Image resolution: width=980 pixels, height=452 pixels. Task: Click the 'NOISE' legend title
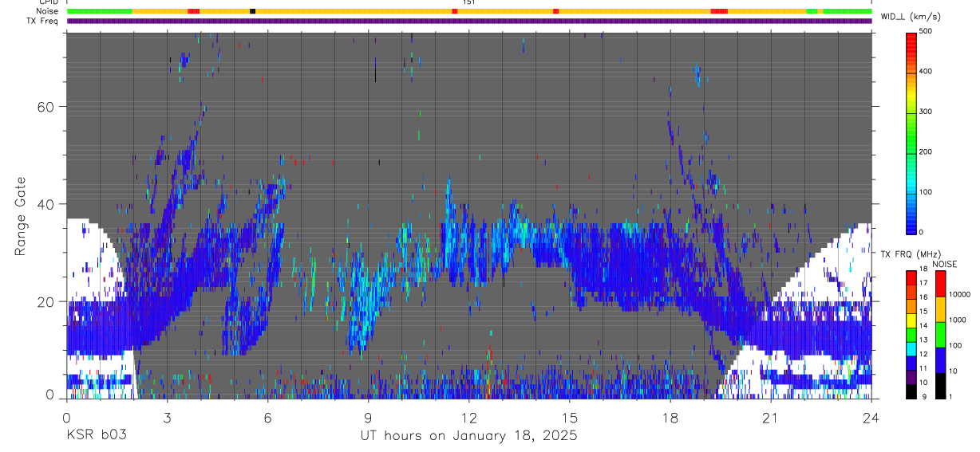[x=946, y=264]
